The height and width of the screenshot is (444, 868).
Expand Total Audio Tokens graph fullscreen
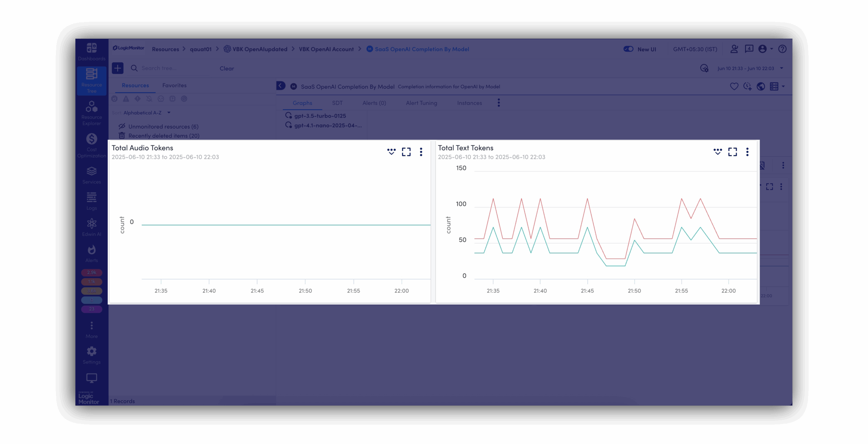tap(406, 152)
